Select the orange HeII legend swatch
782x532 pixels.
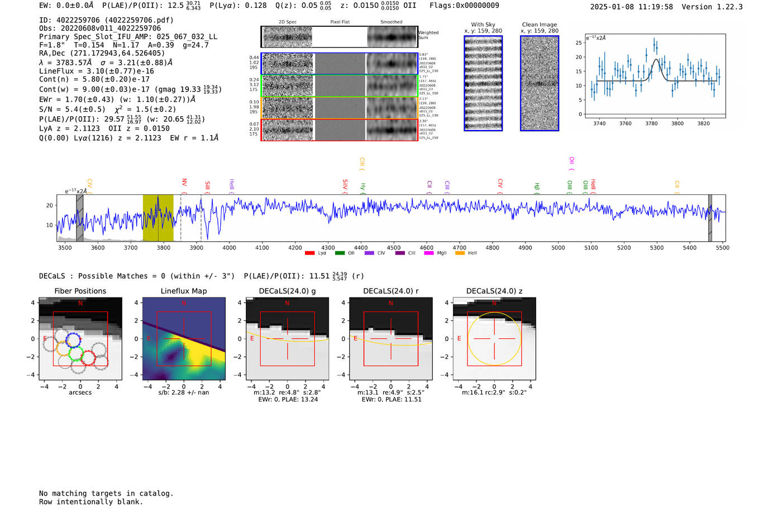pos(460,253)
